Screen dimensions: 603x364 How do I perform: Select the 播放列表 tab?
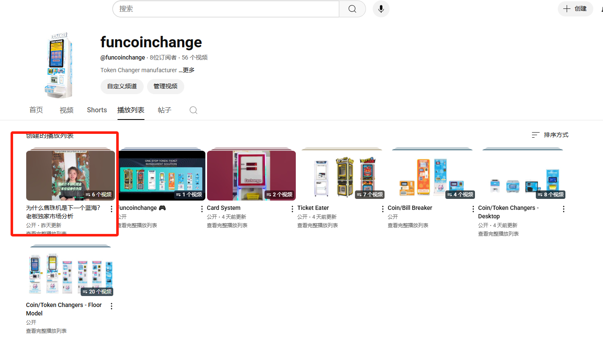click(x=131, y=110)
